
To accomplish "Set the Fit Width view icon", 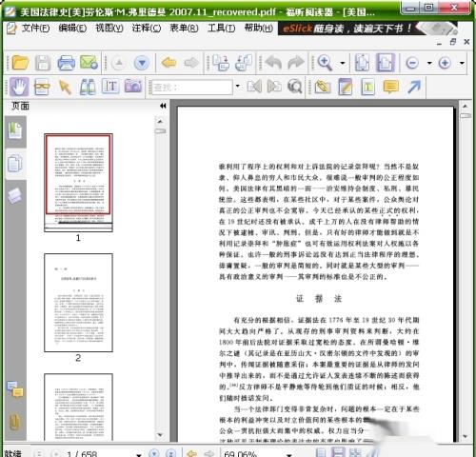I will tap(386, 63).
